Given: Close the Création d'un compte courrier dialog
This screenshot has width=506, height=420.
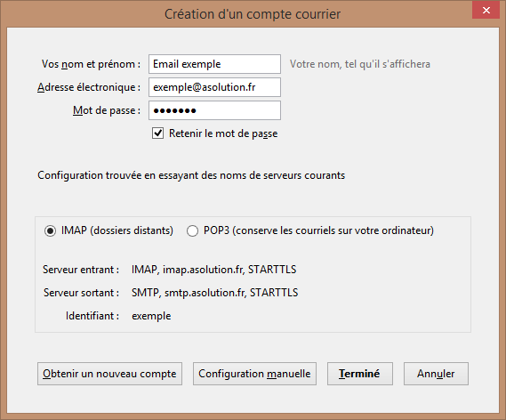Looking at the screenshot, I should tap(486, 10).
